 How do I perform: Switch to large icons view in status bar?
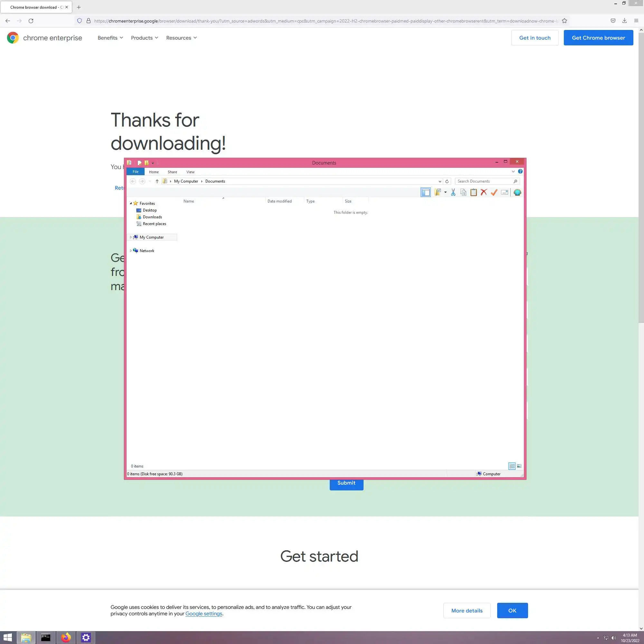tap(519, 466)
